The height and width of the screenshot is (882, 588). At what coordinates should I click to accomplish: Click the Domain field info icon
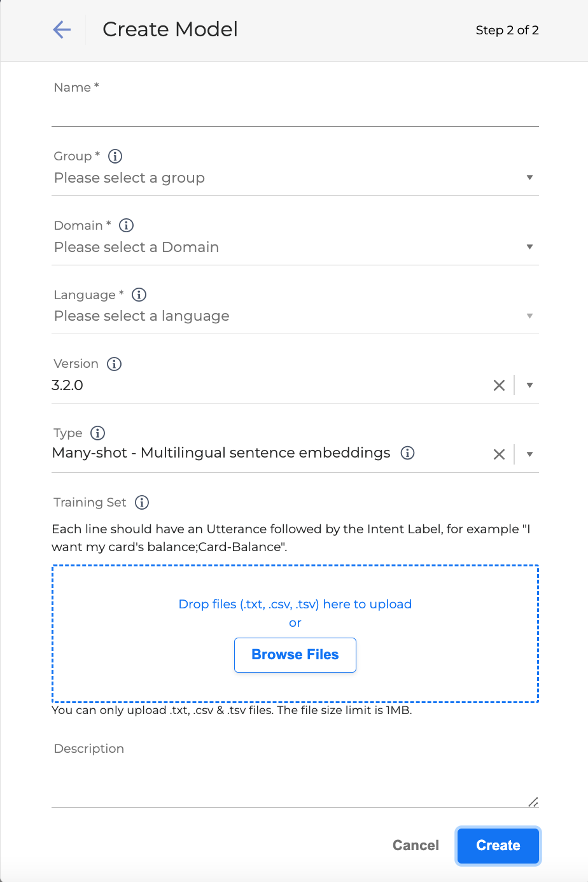(125, 225)
